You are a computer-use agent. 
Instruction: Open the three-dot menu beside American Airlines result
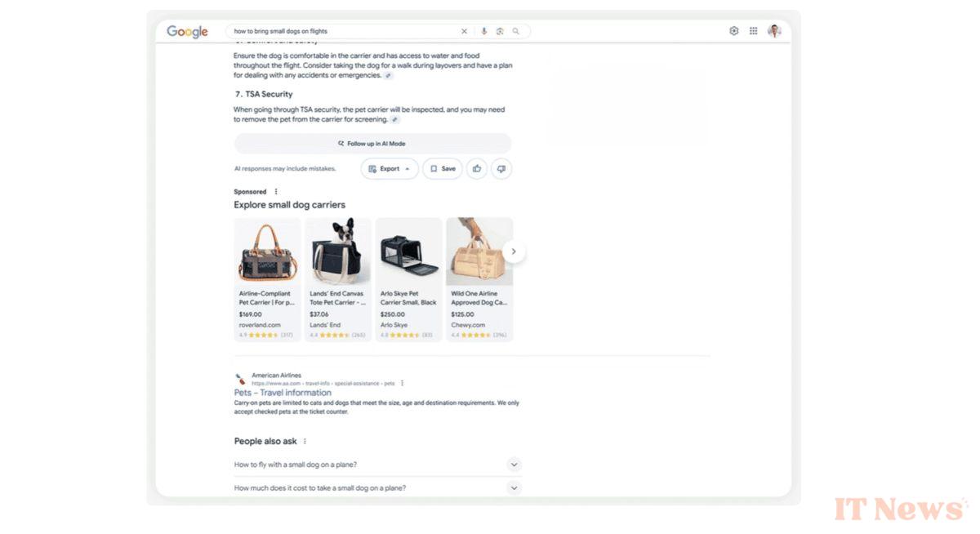[402, 383]
